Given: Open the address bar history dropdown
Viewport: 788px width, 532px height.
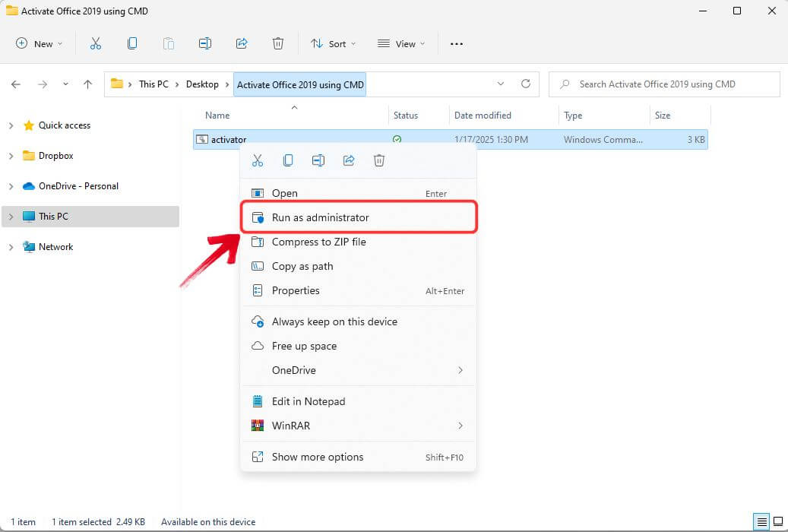Looking at the screenshot, I should click(501, 84).
